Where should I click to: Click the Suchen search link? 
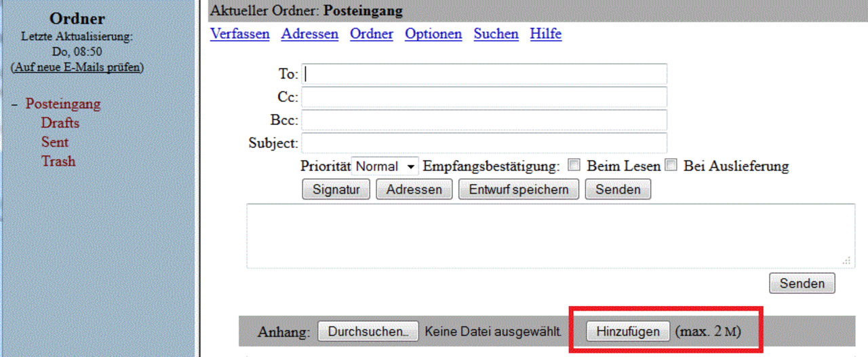pyautogui.click(x=496, y=34)
